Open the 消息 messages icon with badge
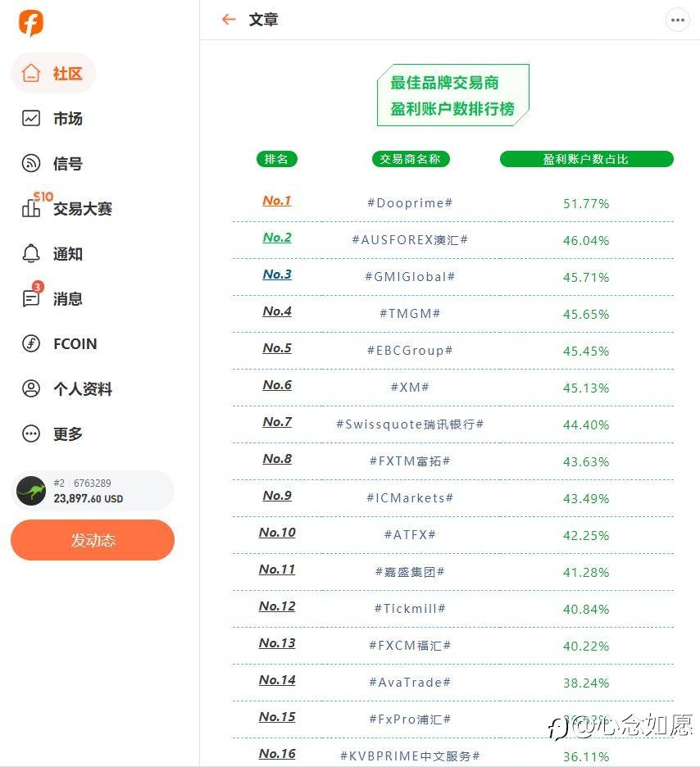 (x=31, y=298)
